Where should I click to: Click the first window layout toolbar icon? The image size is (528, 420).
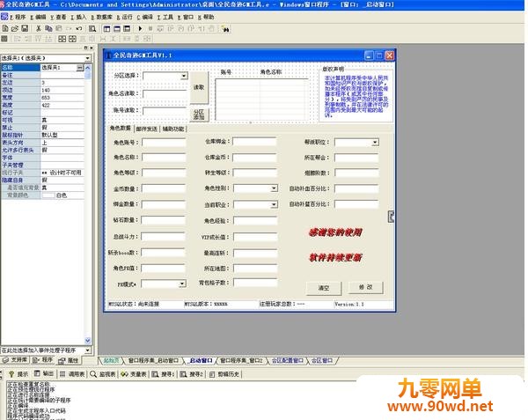[x=106, y=29]
